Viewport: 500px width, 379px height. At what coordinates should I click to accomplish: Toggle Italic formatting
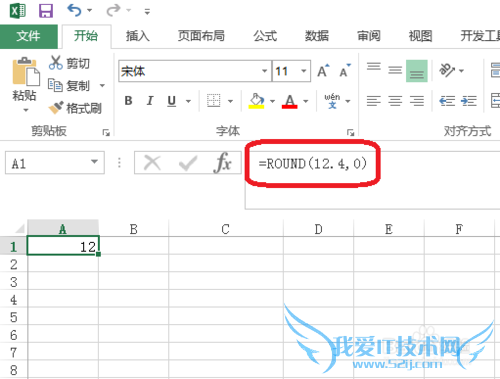pos(150,101)
